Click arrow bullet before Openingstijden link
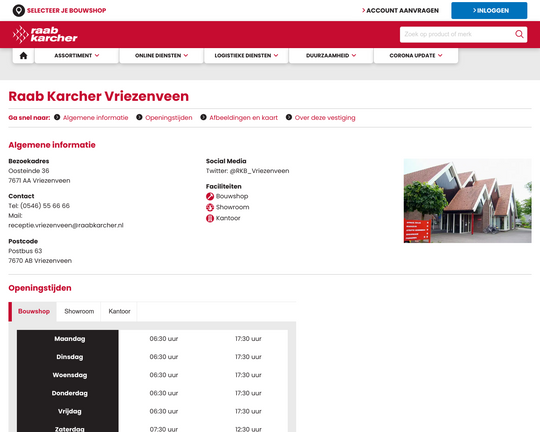 click(139, 117)
